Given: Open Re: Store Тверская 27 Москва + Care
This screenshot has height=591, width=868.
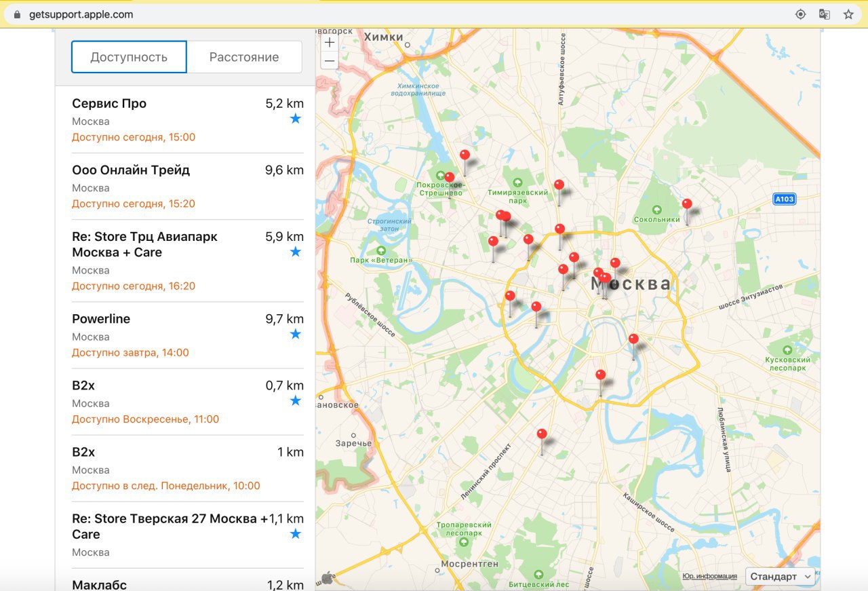Looking at the screenshot, I should pos(188,535).
